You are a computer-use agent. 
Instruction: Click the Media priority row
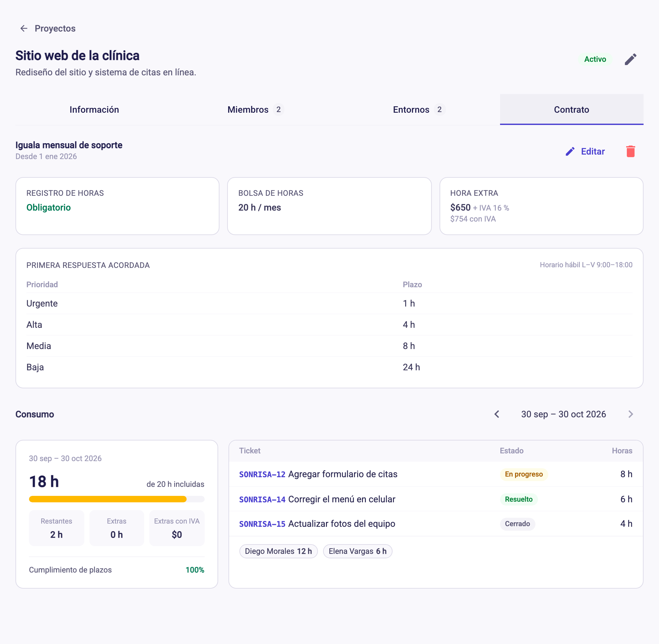tap(329, 346)
